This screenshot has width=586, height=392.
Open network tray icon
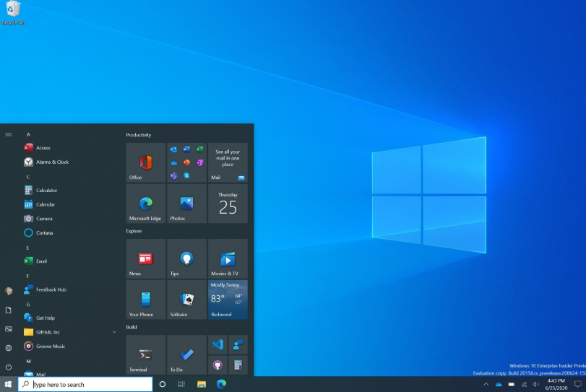[524, 384]
